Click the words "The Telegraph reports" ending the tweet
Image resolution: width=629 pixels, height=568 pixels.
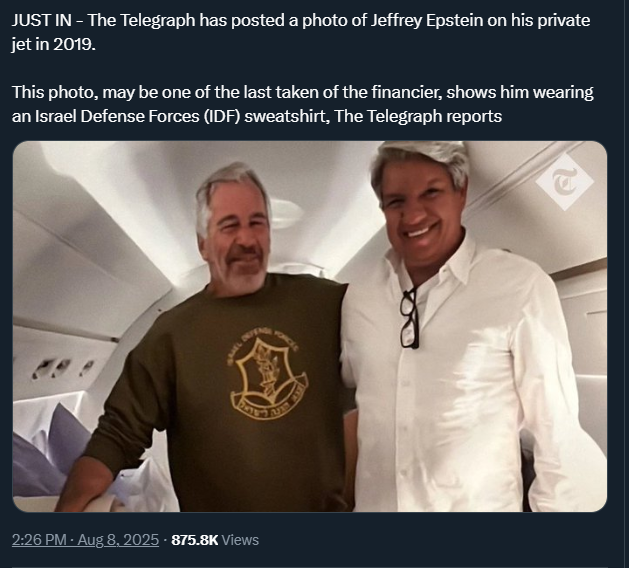418,116
